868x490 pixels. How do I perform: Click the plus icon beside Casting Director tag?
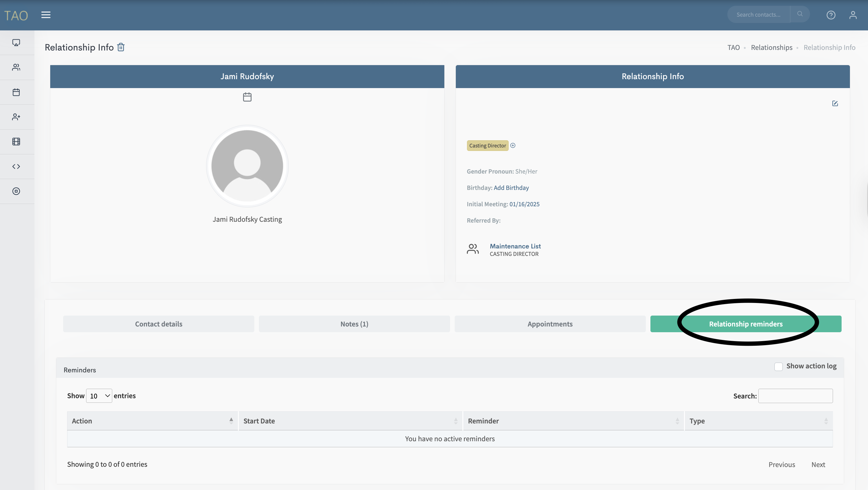[513, 145]
